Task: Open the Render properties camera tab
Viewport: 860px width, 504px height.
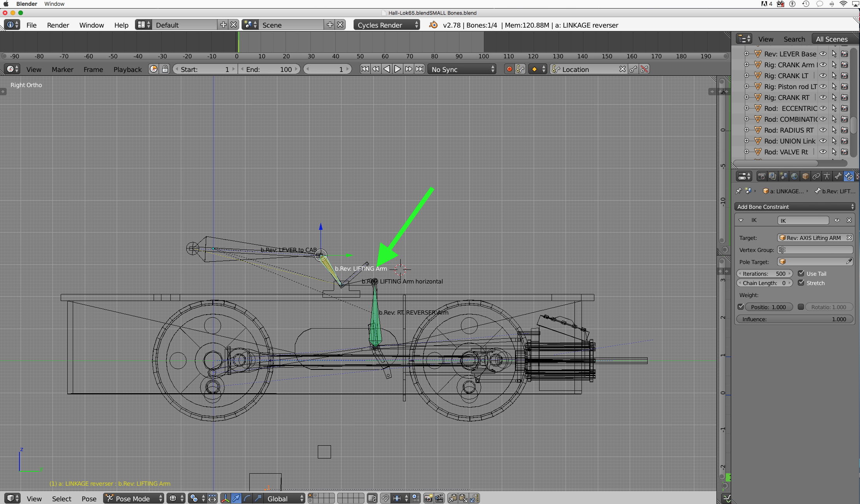Action: click(762, 177)
